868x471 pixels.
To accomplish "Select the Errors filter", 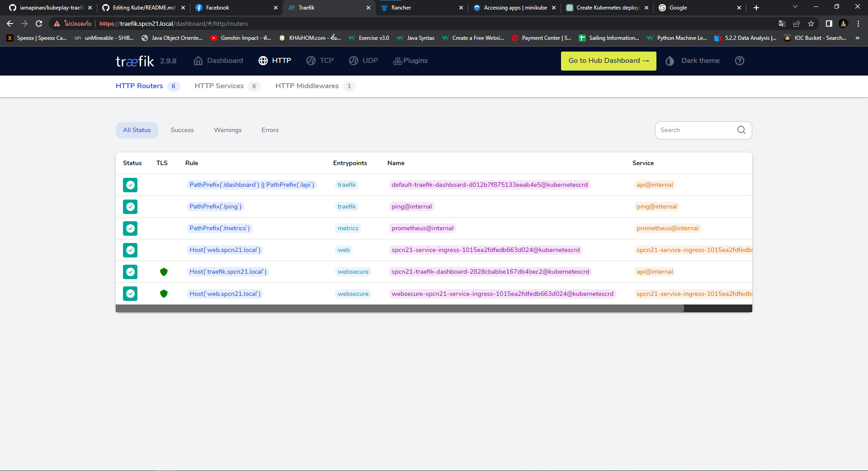I will point(269,130).
